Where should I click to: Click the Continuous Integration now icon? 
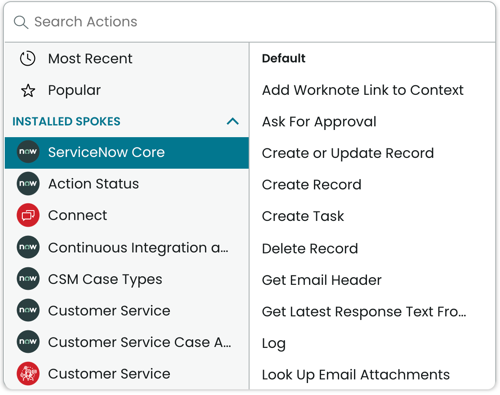click(28, 247)
